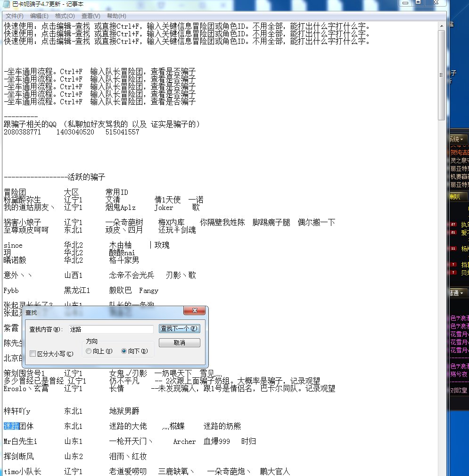
Task: Open the 格式(O) menu
Action: click(x=65, y=16)
